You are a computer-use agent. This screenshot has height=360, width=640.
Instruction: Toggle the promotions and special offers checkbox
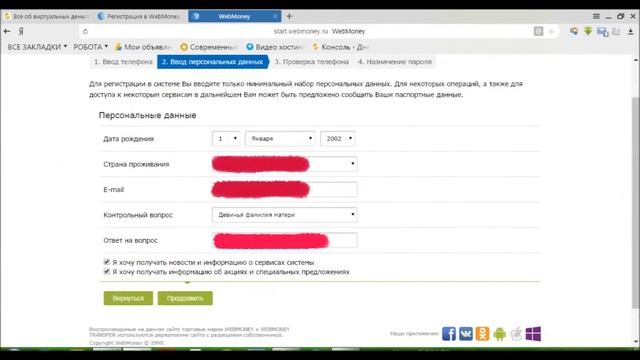(x=107, y=271)
